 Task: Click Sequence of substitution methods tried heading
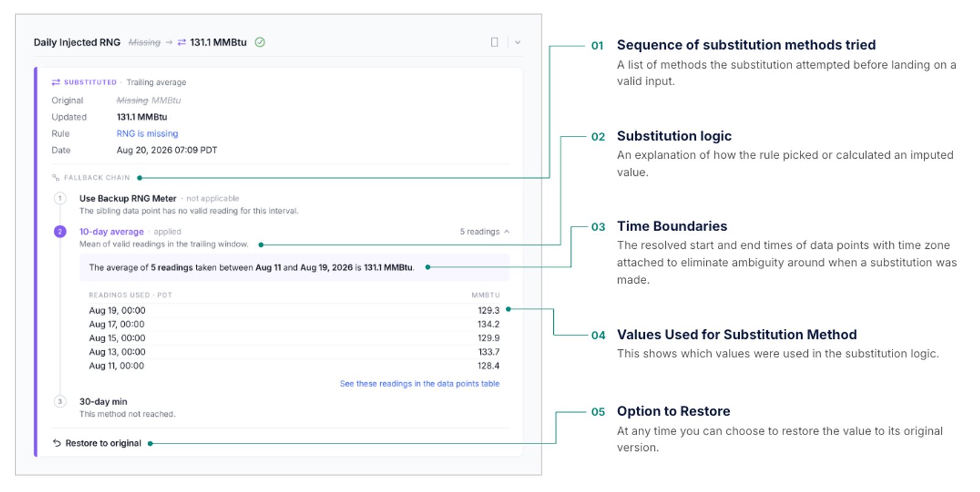point(746,45)
